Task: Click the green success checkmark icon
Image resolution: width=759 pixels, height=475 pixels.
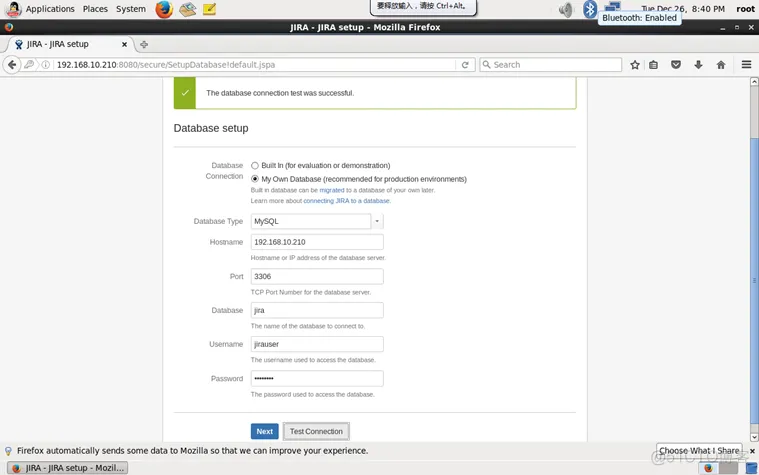Action: click(x=185, y=92)
